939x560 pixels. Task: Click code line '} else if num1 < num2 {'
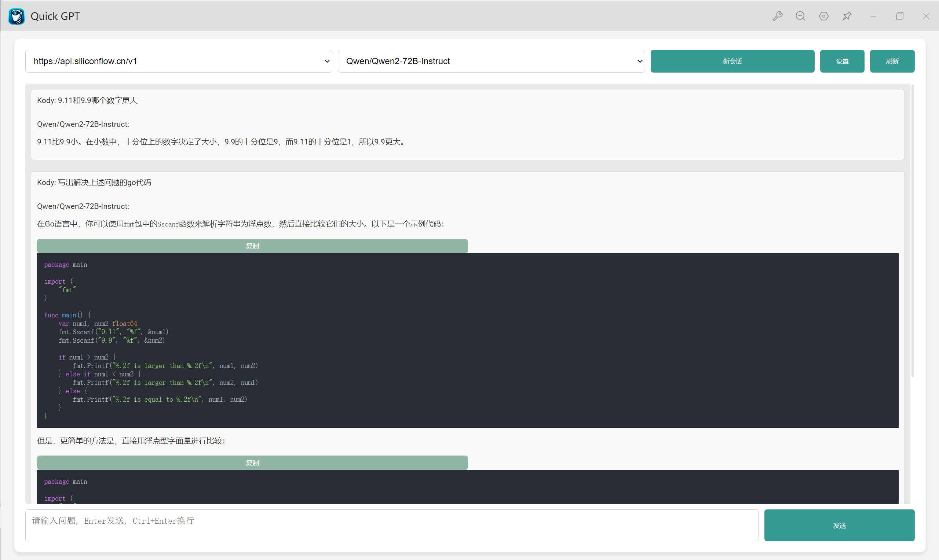pos(100,374)
